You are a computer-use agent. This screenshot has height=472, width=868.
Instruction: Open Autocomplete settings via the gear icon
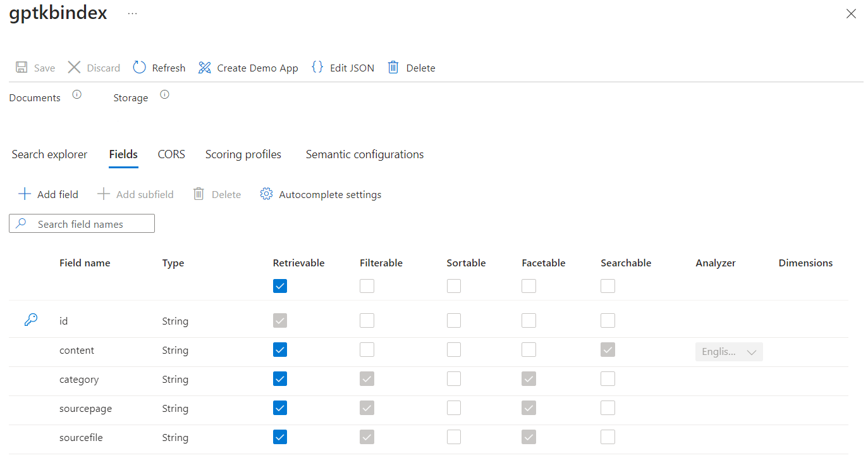266,194
